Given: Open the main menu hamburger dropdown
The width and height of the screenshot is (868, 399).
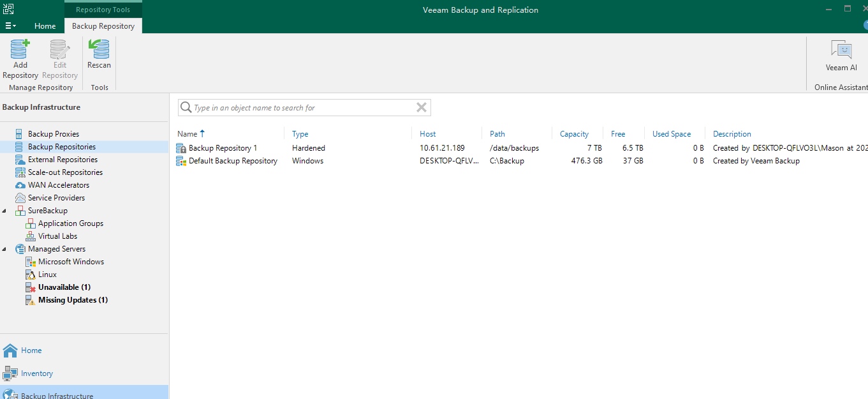Looking at the screenshot, I should [x=11, y=26].
